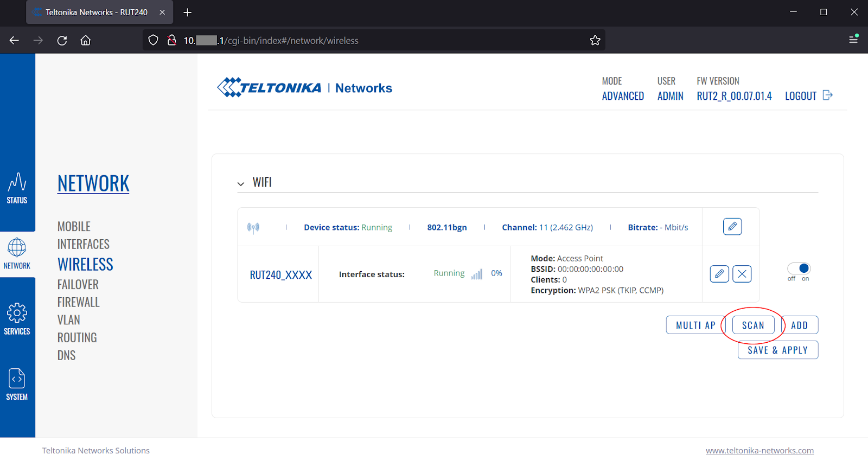Log out of the router

click(x=801, y=96)
